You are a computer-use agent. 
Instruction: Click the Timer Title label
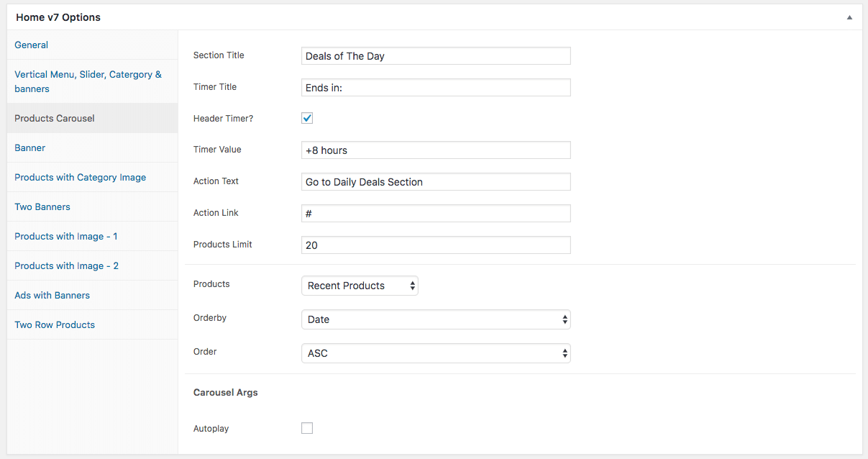tap(215, 87)
